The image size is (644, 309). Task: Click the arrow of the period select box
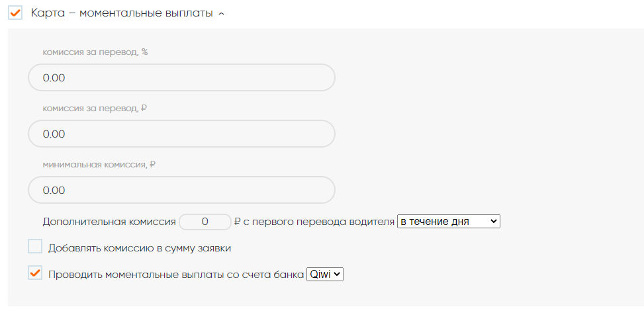494,222
